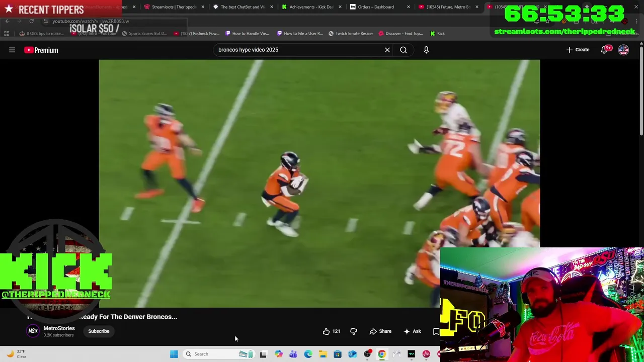The height and width of the screenshot is (362, 644).
Task: Play or pause the Broncos video
Action: (319, 184)
